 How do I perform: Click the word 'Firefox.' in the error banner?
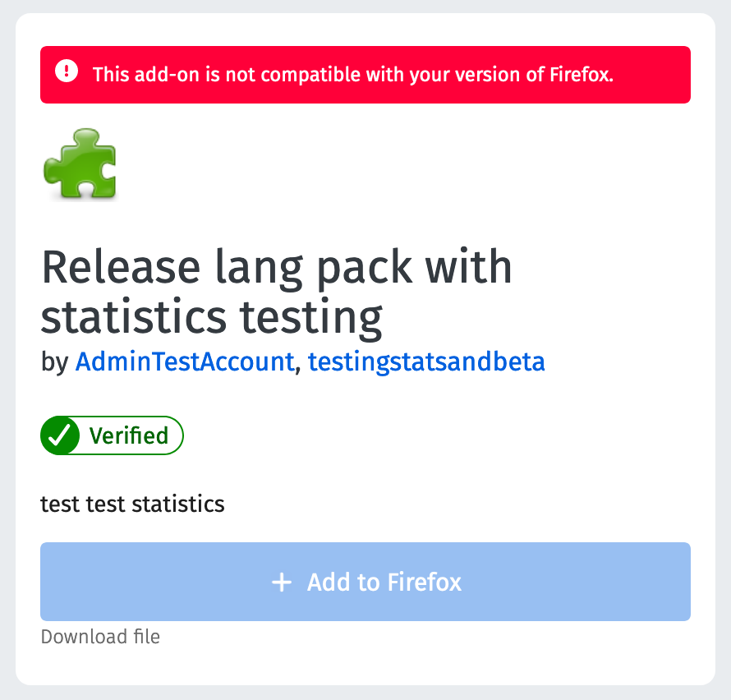582,75
